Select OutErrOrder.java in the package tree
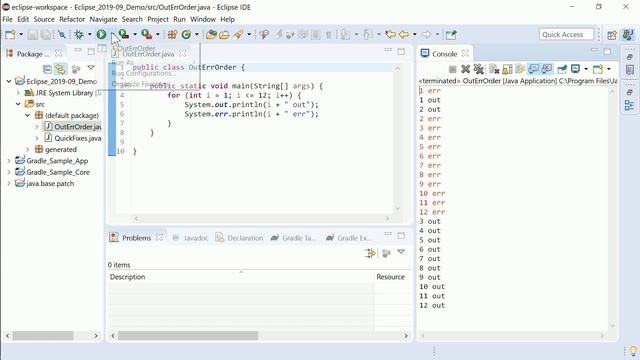The height and width of the screenshot is (360, 640). pyautogui.click(x=73, y=127)
